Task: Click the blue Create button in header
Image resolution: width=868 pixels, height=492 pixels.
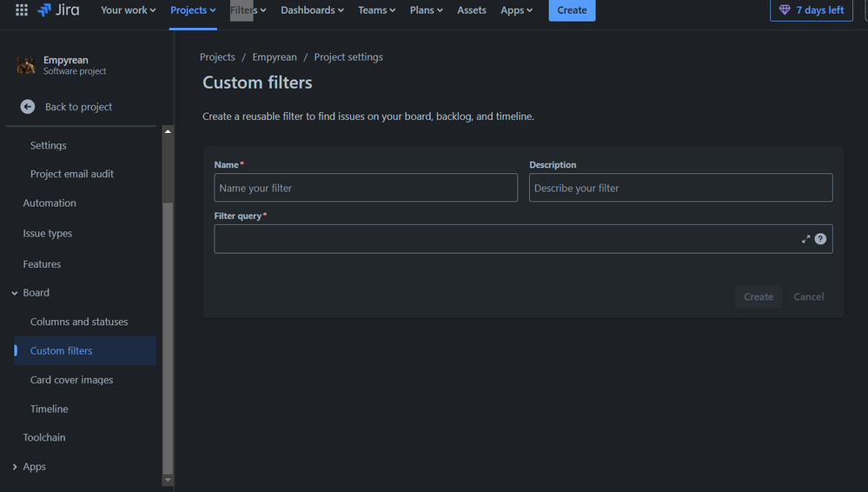Action: click(572, 10)
